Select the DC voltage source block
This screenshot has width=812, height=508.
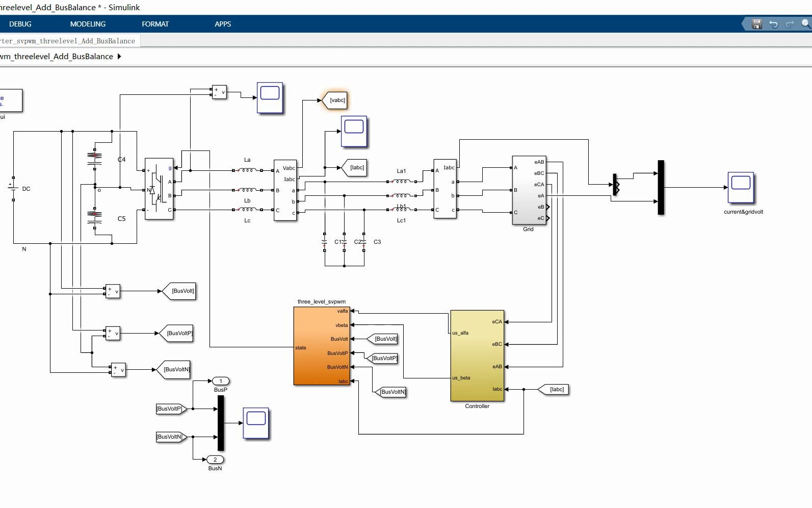click(13, 188)
